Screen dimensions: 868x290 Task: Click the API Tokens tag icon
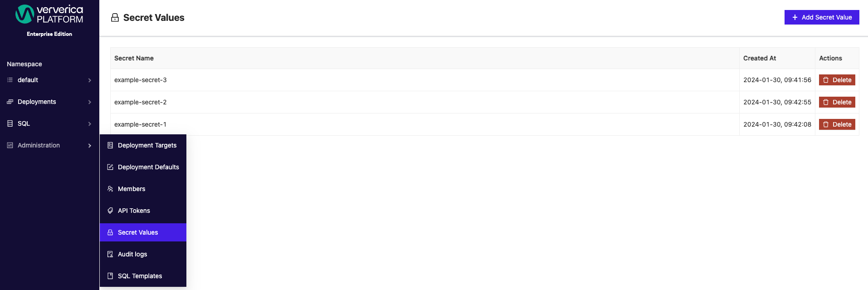coord(110,211)
